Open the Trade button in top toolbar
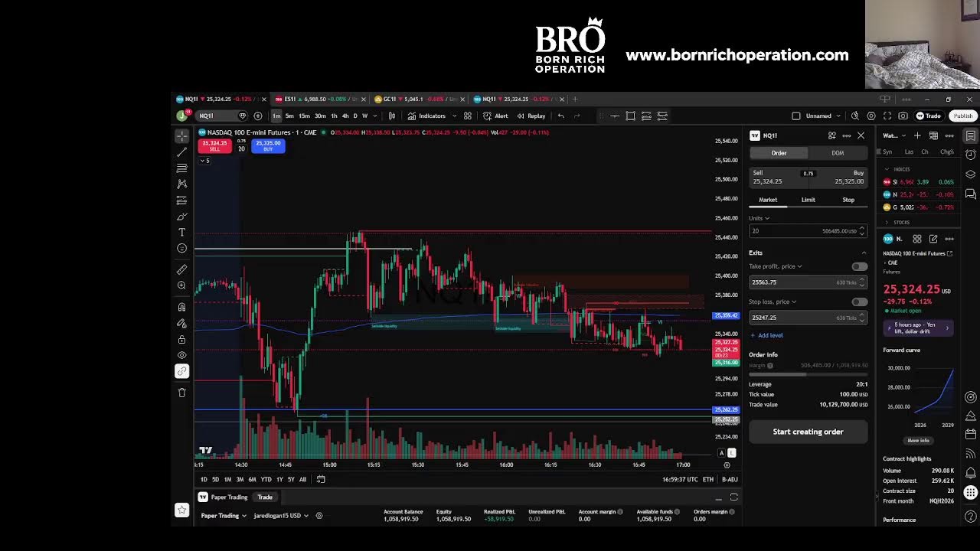The height and width of the screenshot is (551, 980). tap(929, 116)
